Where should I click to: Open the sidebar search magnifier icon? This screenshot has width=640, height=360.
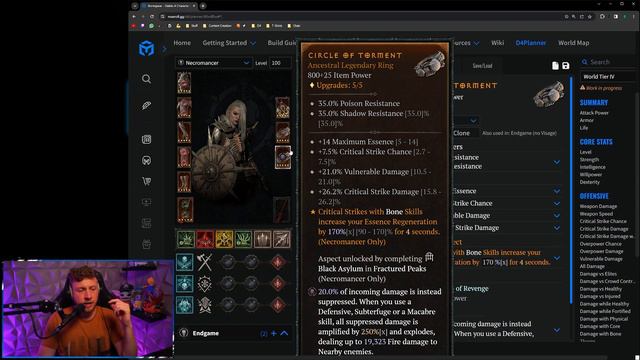(146, 79)
